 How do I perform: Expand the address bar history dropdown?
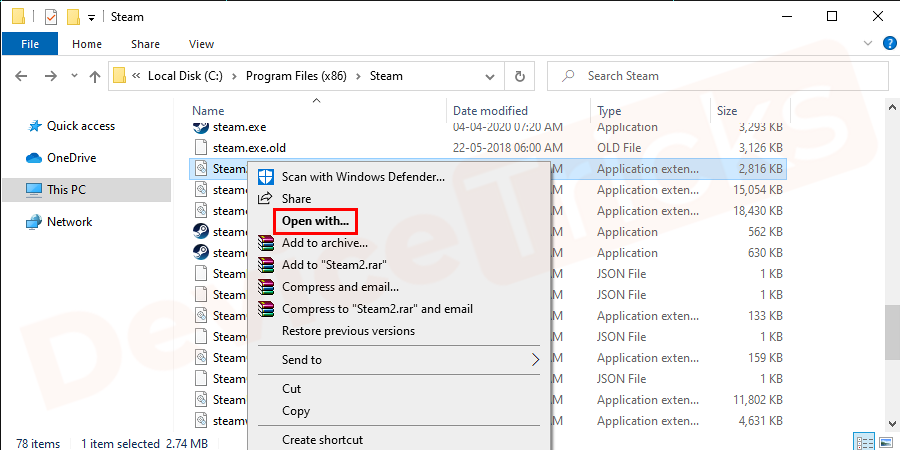[490, 76]
